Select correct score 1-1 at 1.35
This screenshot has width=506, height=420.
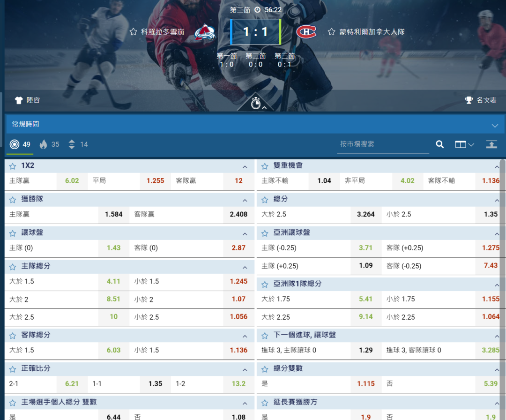point(155,384)
